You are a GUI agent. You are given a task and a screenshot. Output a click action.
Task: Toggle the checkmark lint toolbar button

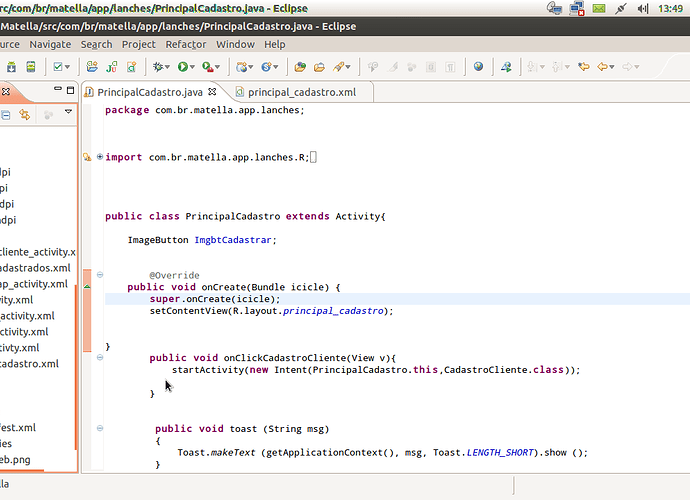[x=59, y=67]
